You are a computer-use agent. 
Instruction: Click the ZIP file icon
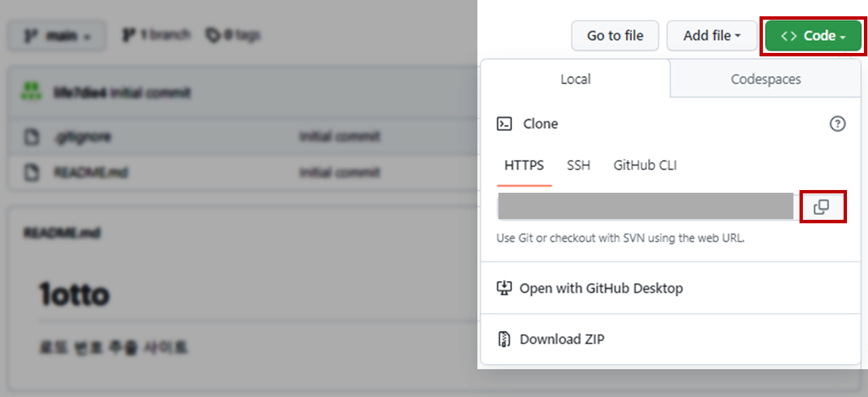coord(504,339)
